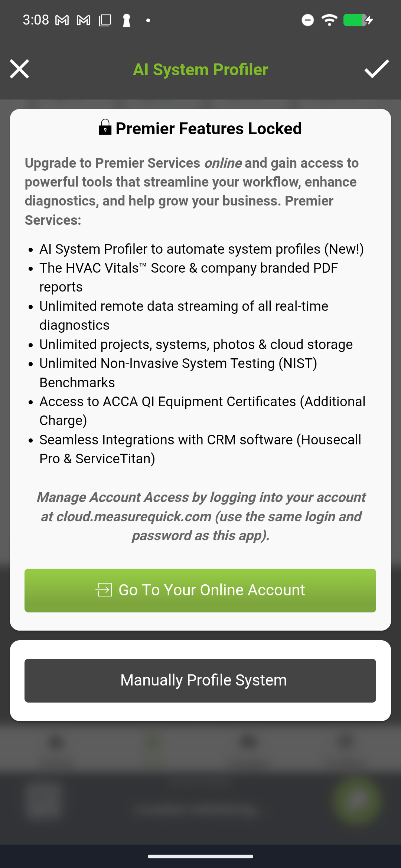Tap the keyhole privacy icon in the status bar

point(127,20)
